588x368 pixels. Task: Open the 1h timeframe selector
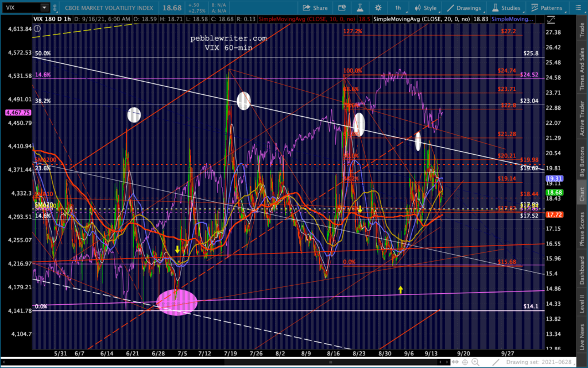point(398,8)
